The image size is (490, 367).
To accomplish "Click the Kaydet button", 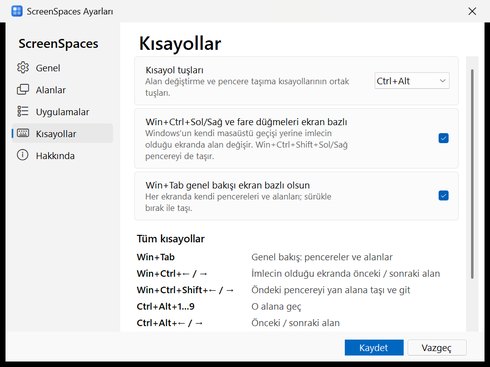I will pyautogui.click(x=374, y=348).
